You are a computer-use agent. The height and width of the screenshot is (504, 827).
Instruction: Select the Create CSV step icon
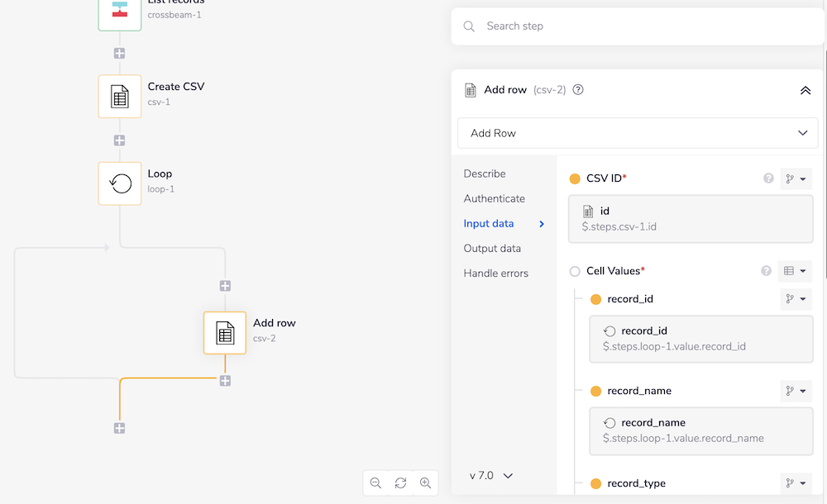tap(120, 96)
